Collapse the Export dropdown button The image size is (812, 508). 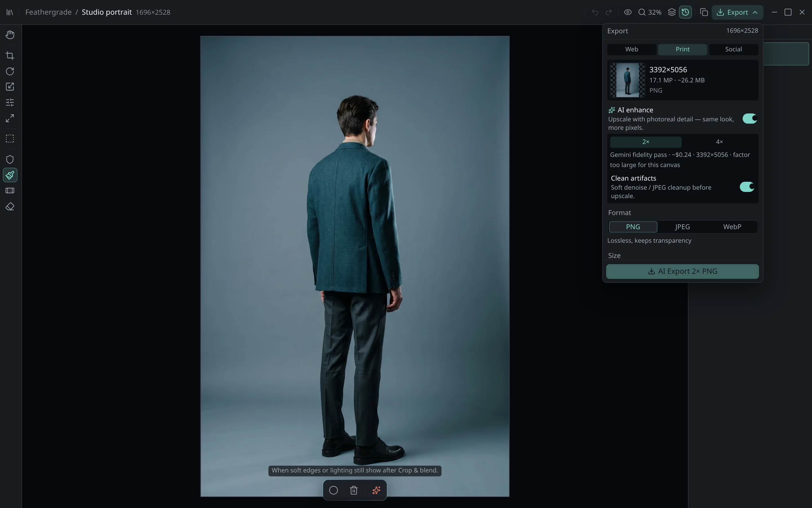click(737, 12)
